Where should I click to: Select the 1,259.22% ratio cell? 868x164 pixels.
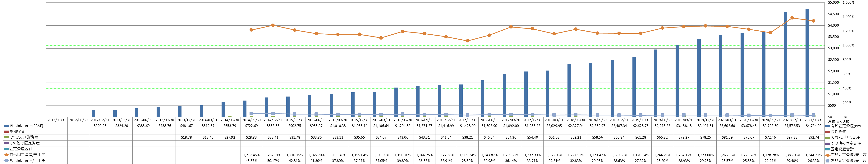[x=511, y=155]
